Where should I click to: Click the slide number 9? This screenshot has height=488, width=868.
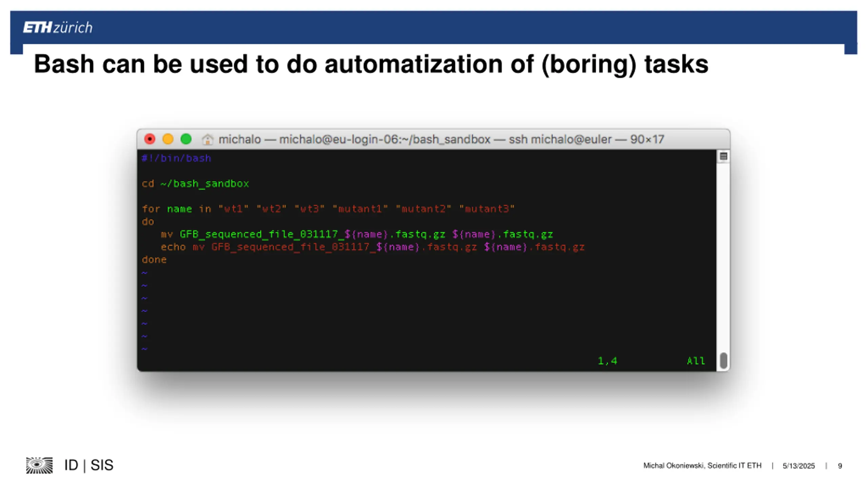tap(840, 466)
